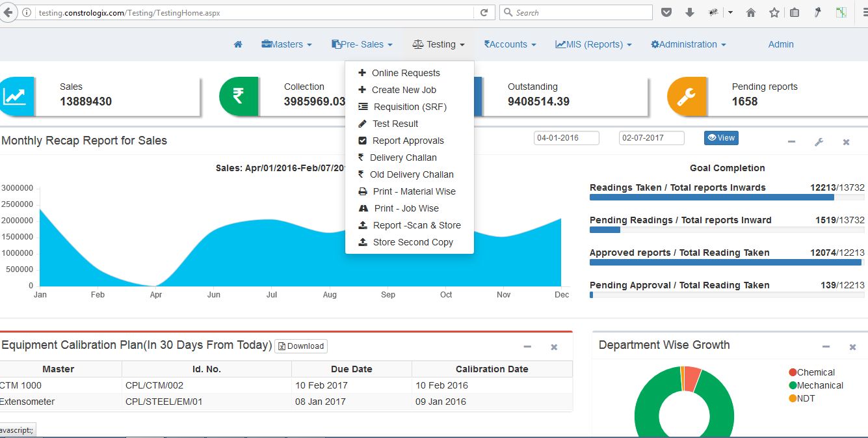The image size is (868, 438).
Task: Click the orange wrench Pending reports icon
Action: click(x=687, y=96)
